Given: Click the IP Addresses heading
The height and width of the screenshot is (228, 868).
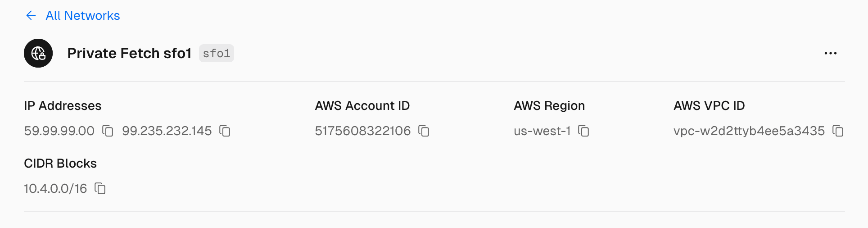Looking at the screenshot, I should click(63, 105).
